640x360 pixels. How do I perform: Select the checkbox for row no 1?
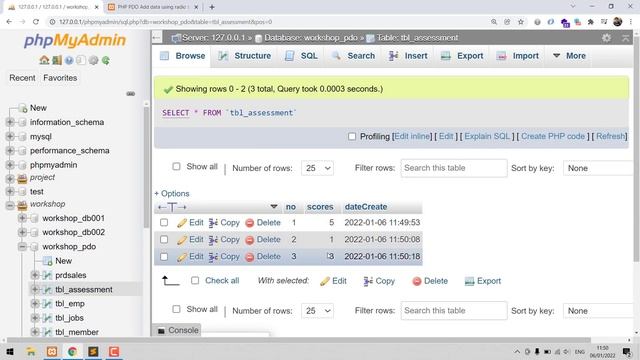coord(164,223)
